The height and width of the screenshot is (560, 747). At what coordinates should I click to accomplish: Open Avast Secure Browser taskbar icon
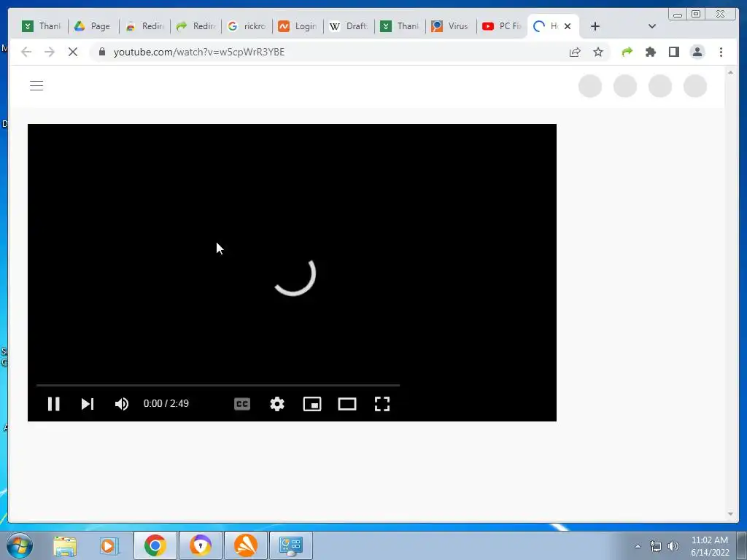201,545
